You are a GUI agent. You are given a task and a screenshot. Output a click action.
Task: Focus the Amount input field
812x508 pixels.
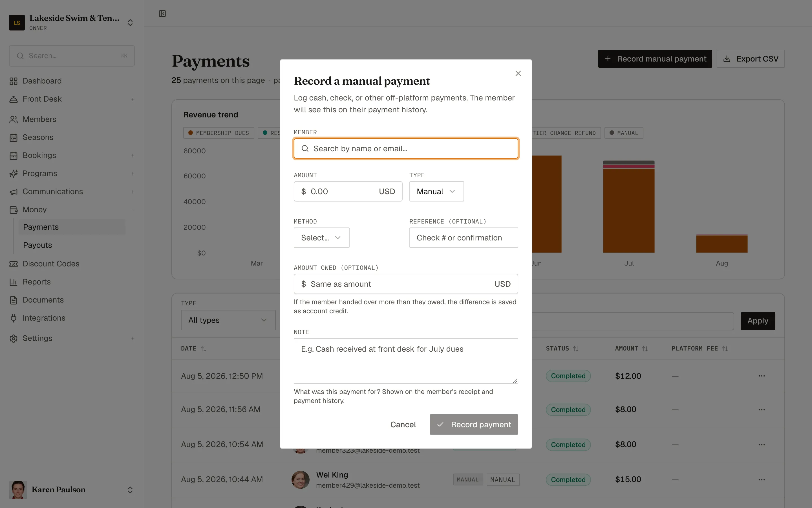point(348,192)
